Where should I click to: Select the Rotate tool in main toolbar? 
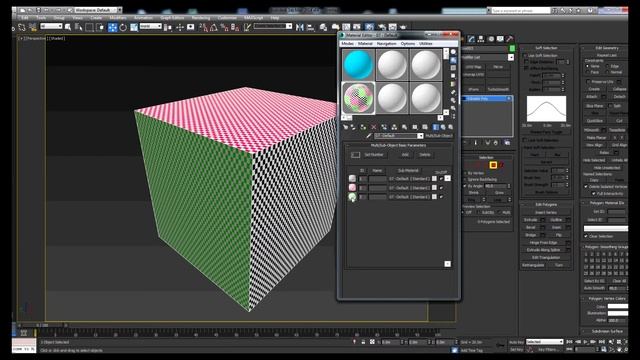click(123, 27)
